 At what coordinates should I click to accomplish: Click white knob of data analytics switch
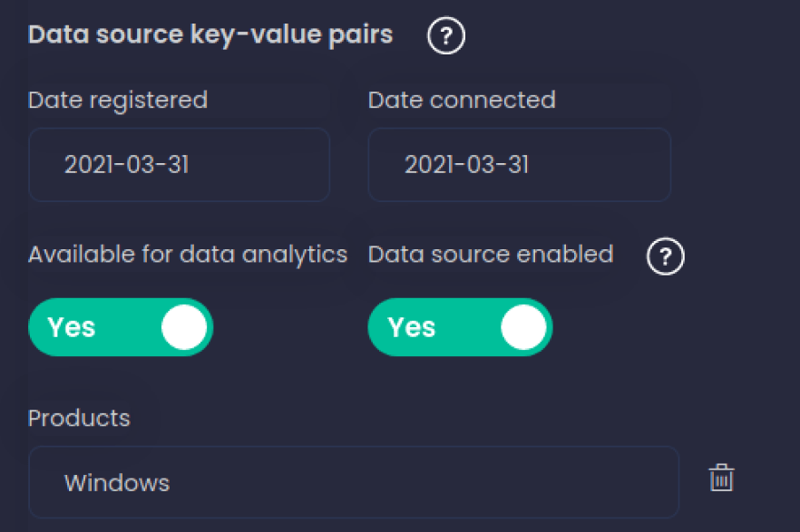(x=184, y=327)
